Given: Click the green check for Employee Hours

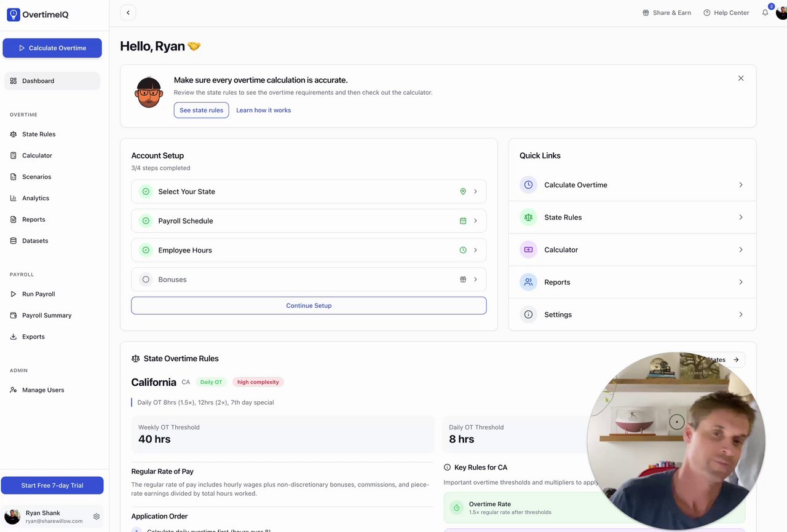Looking at the screenshot, I should point(146,250).
